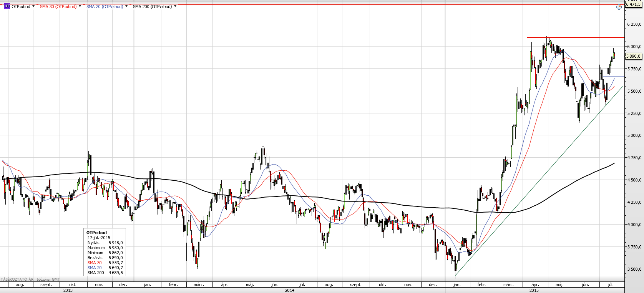Click the 2015 year label on time axis

pyautogui.click(x=534, y=290)
